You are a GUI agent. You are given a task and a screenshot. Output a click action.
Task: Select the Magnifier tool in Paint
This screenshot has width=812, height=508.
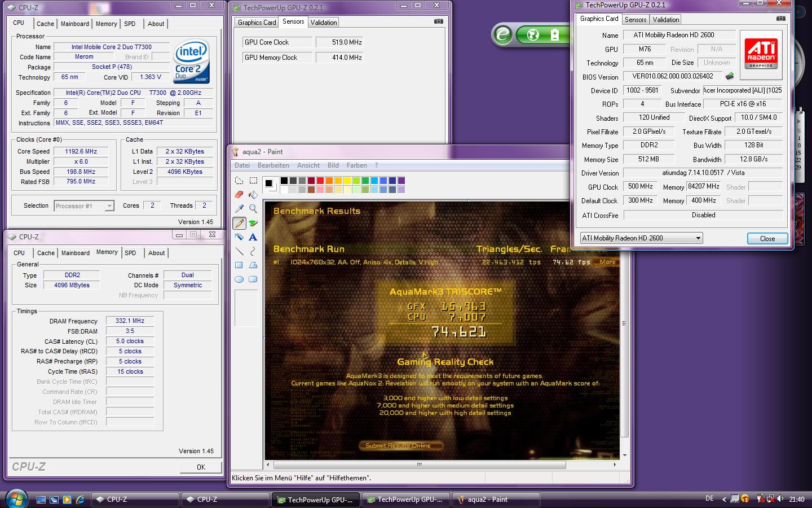coord(253,209)
